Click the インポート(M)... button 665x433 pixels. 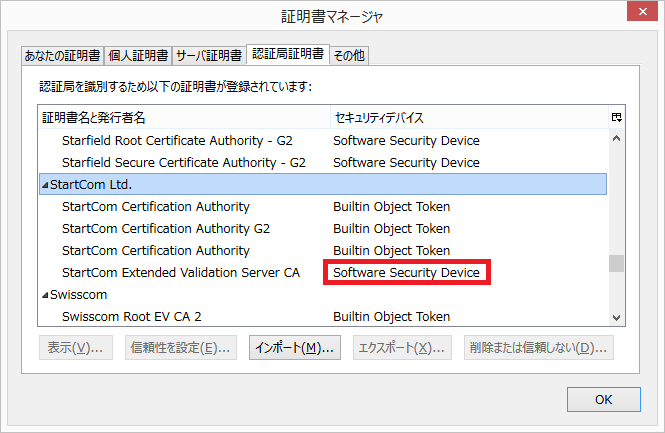(295, 348)
